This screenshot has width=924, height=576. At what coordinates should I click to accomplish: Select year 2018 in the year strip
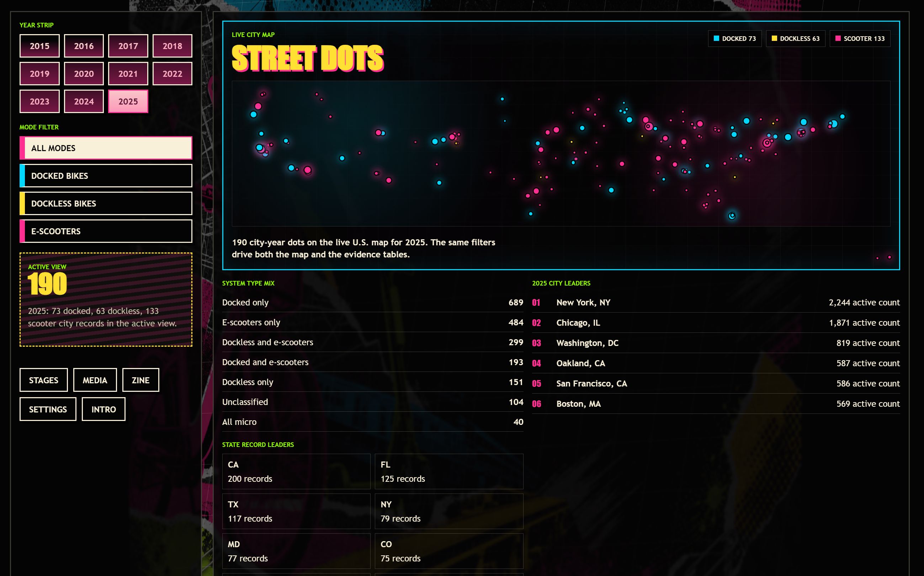pyautogui.click(x=172, y=46)
